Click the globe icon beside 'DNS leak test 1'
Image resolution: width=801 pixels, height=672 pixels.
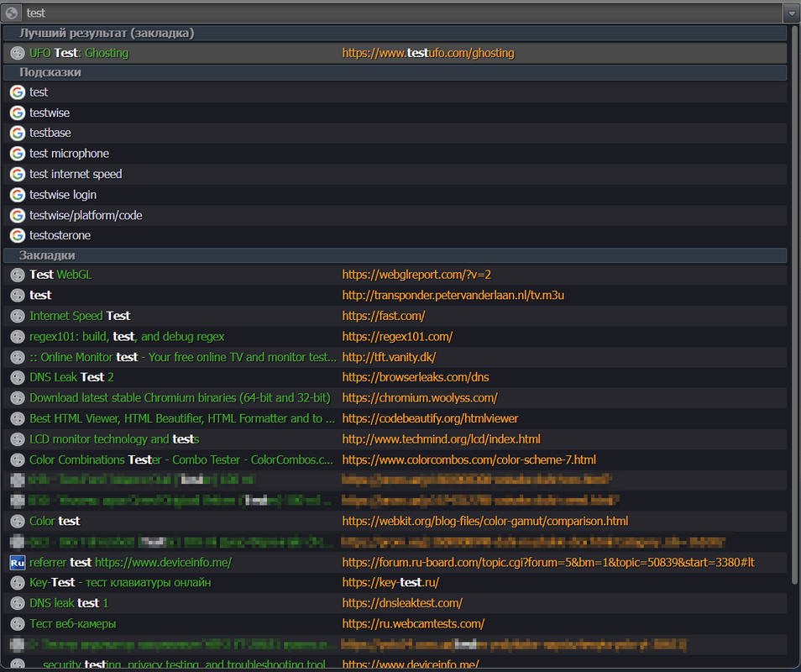(x=18, y=603)
